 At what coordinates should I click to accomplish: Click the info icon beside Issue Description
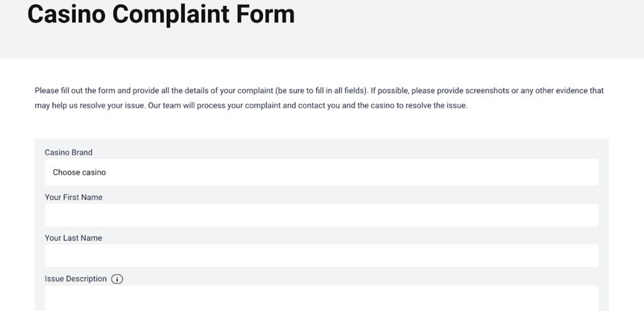click(x=117, y=279)
